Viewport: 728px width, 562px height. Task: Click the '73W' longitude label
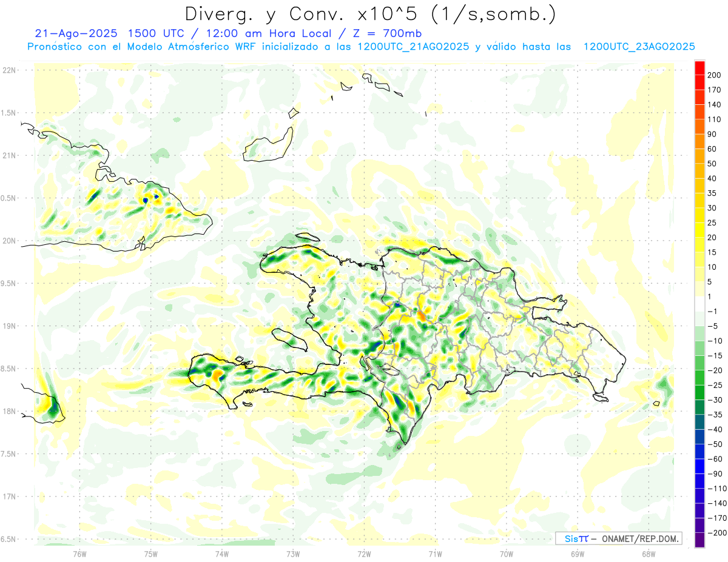pyautogui.click(x=293, y=554)
